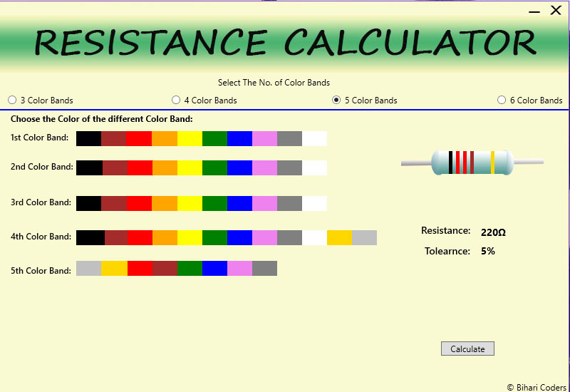This screenshot has height=392, width=570.
Task: Click the resistor preview image
Action: (472, 163)
